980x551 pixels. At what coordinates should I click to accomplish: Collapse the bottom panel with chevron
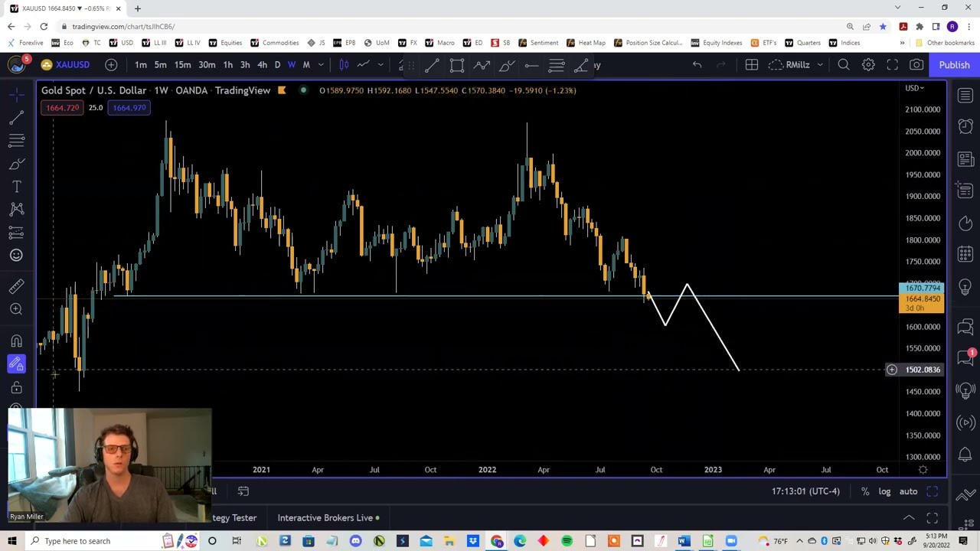[x=909, y=518]
